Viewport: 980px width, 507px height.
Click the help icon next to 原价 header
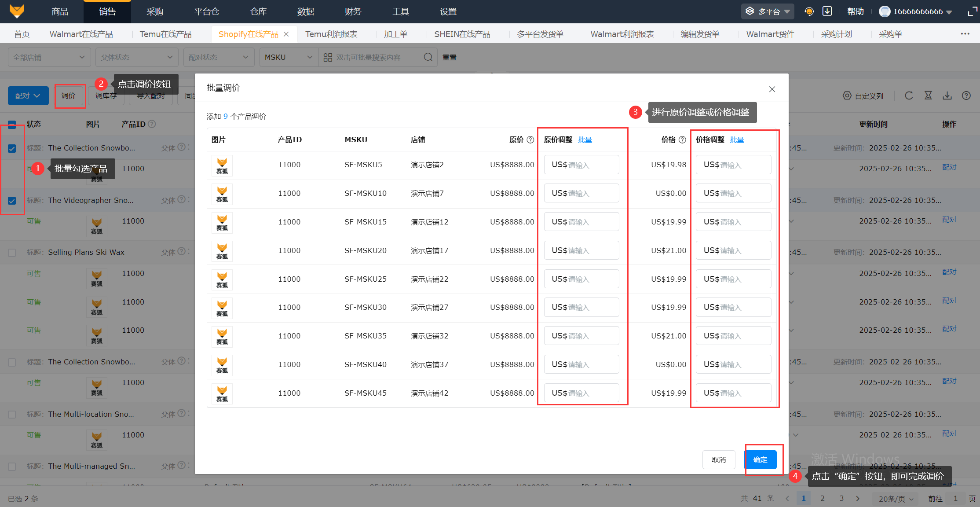pyautogui.click(x=530, y=140)
